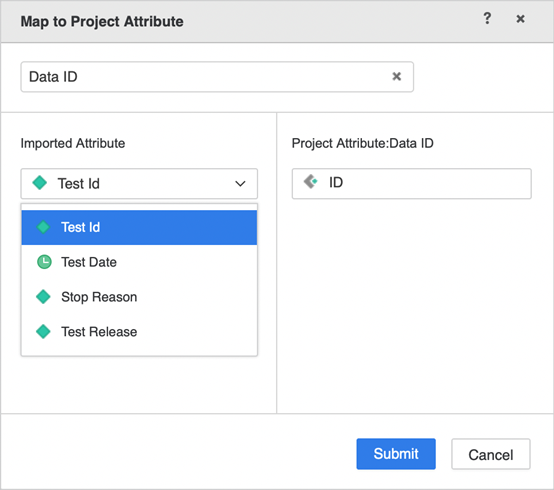Screen dimensions: 554x490
Task: Click diamond icon next to Stop Reason
Action: (43, 296)
